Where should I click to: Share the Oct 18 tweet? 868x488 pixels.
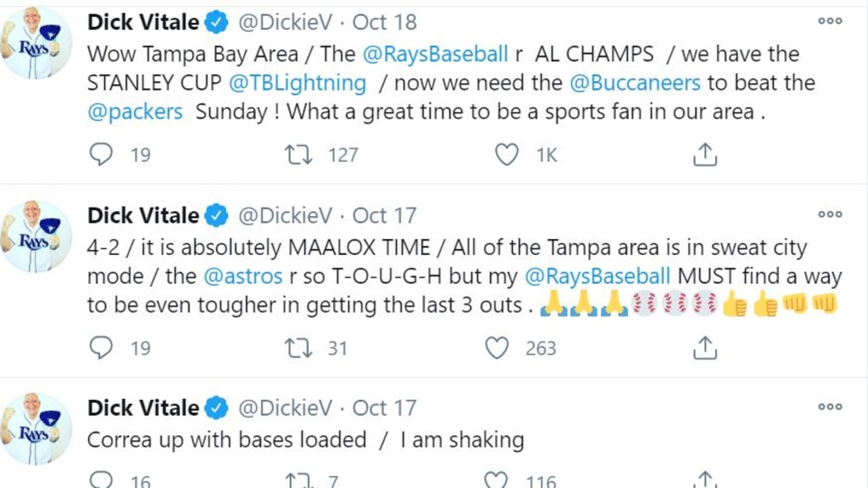pos(705,154)
